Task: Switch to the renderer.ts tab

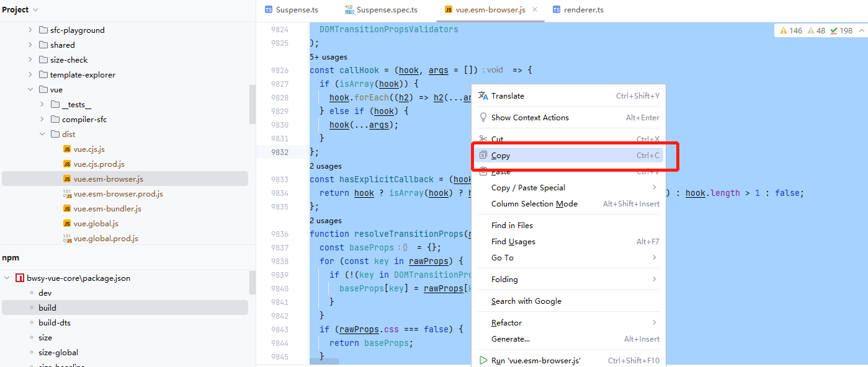Action: point(583,9)
